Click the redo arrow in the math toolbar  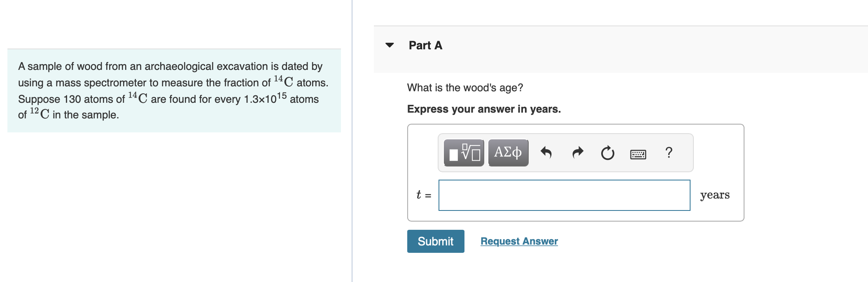[x=577, y=153]
